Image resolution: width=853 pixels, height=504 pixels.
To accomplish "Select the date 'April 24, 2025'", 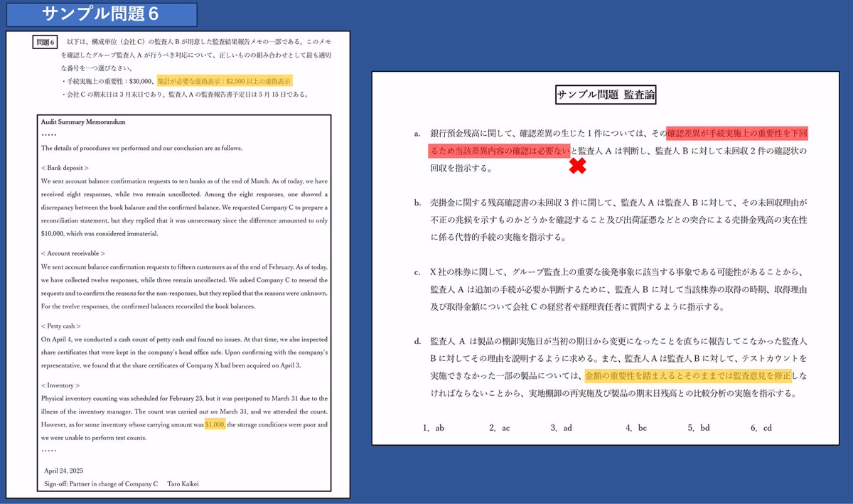I will [64, 471].
